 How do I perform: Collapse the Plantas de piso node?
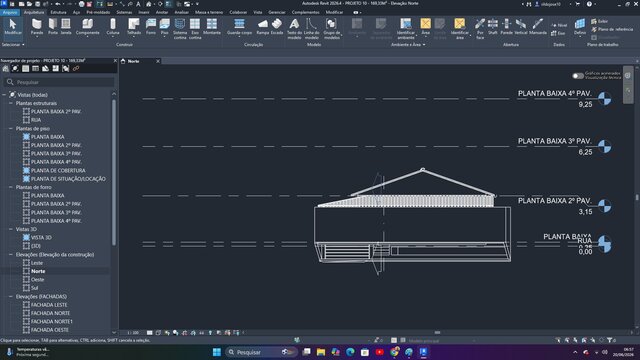[11, 129]
